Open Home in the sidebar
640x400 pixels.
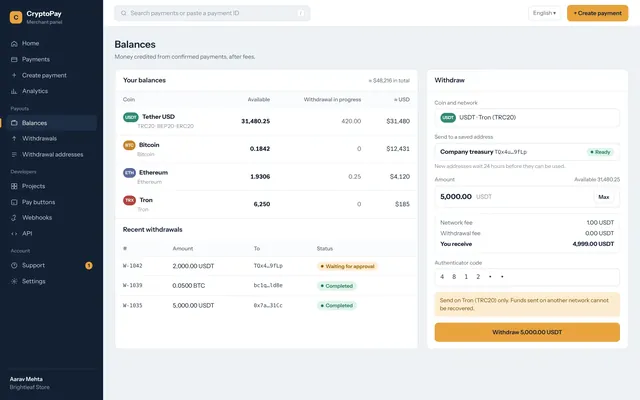pyautogui.click(x=51, y=43)
